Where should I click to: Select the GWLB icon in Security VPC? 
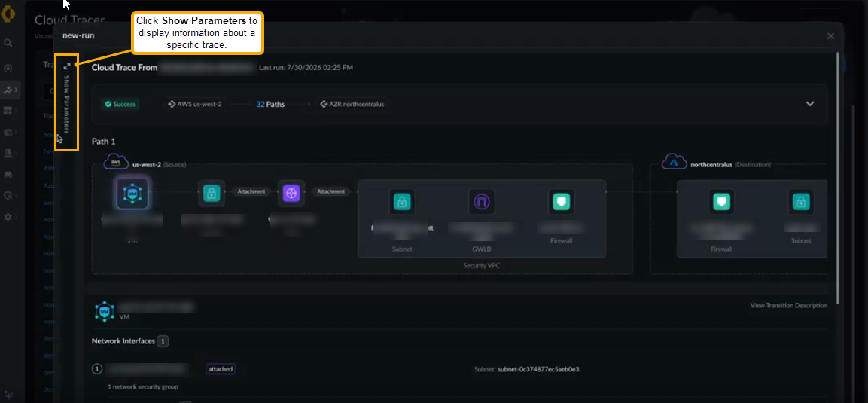coord(481,202)
